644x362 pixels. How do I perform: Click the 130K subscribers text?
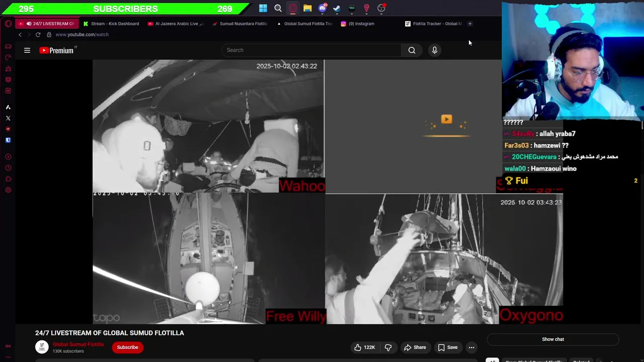click(68, 351)
